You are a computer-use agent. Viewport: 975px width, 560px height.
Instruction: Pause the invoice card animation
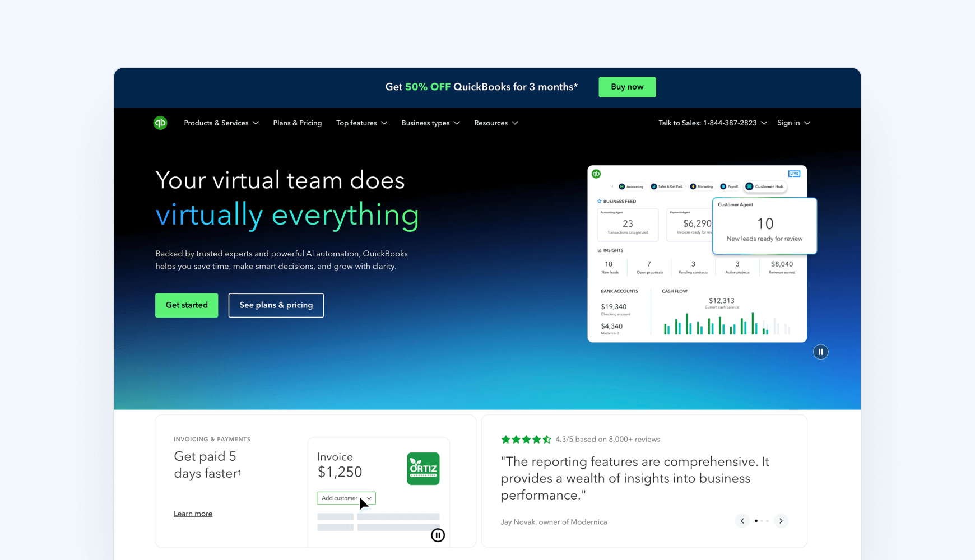438,535
